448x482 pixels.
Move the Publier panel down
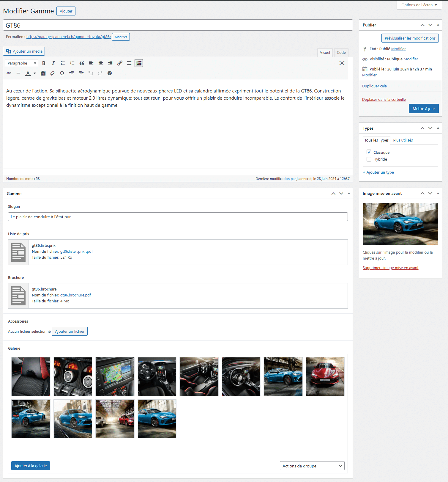(x=430, y=25)
